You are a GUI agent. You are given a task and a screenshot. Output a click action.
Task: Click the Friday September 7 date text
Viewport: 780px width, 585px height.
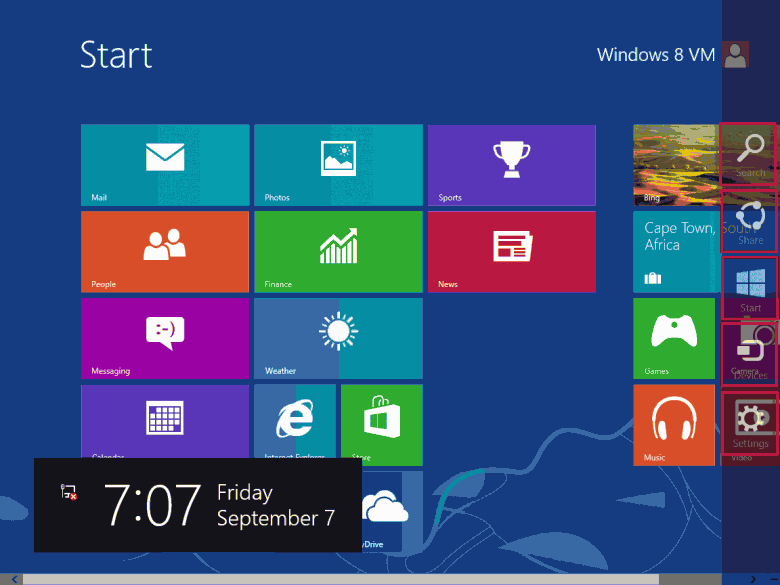276,505
